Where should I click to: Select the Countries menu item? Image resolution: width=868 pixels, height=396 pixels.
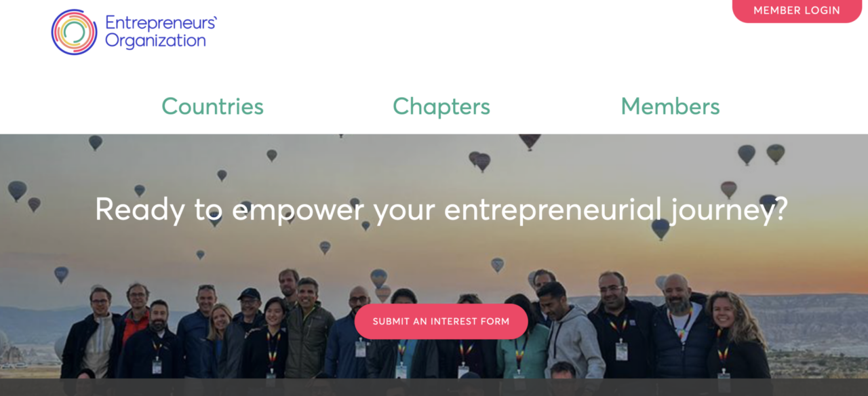coord(212,106)
